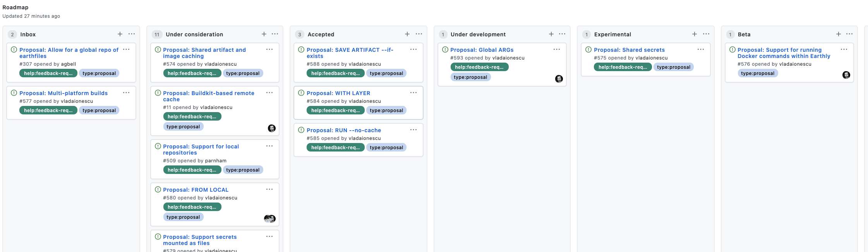Click the assignee avatars on FROM LOCAL card

[270, 219]
